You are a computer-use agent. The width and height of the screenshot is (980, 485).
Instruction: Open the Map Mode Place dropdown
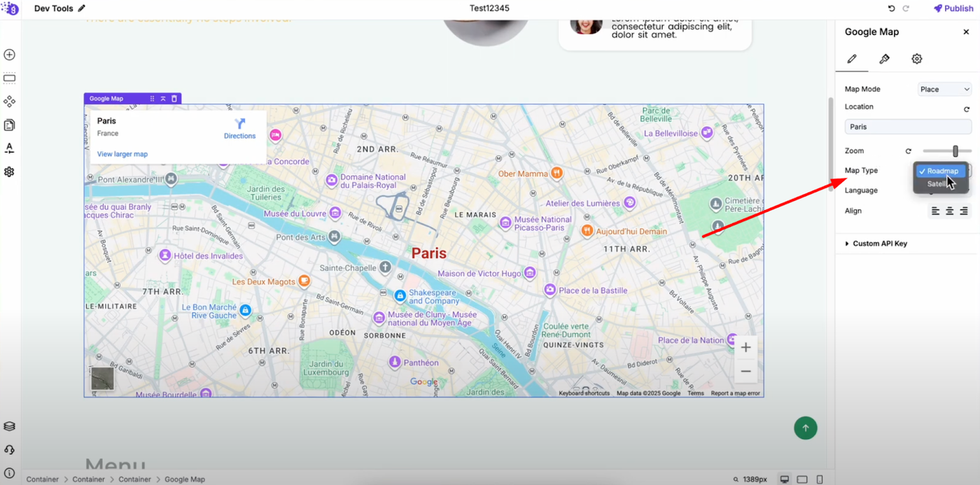pyautogui.click(x=944, y=89)
